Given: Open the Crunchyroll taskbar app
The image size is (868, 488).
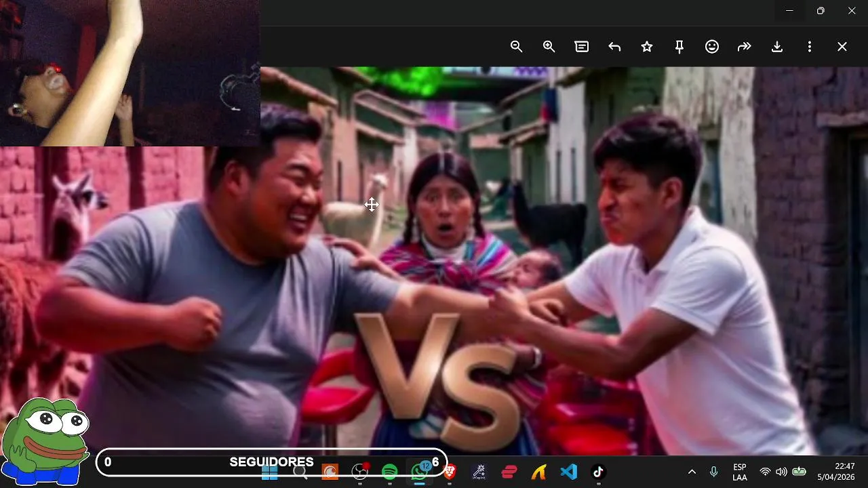Looking at the screenshot, I should pos(330,472).
